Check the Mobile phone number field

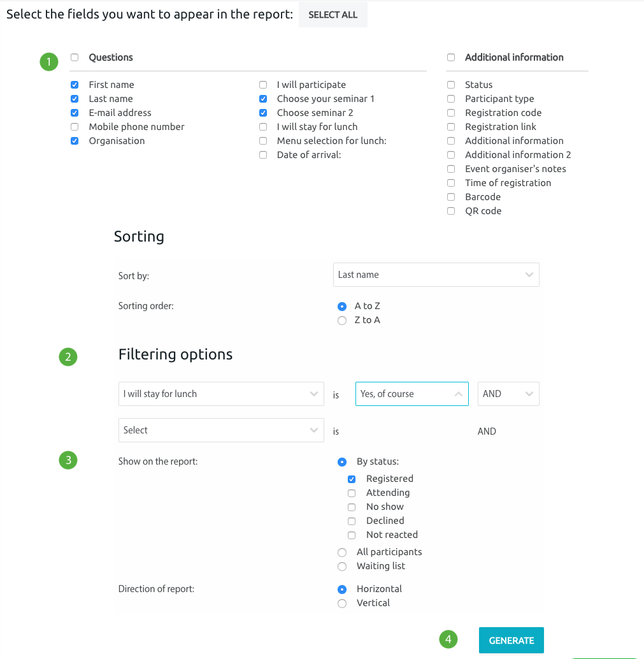[x=75, y=127]
